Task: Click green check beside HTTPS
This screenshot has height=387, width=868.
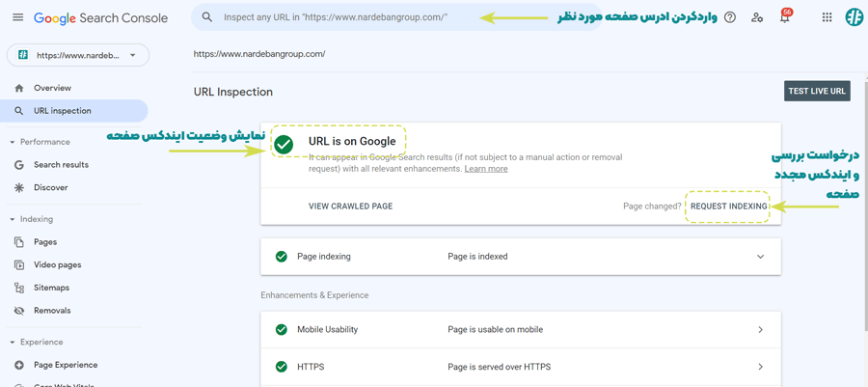Action: 282,367
